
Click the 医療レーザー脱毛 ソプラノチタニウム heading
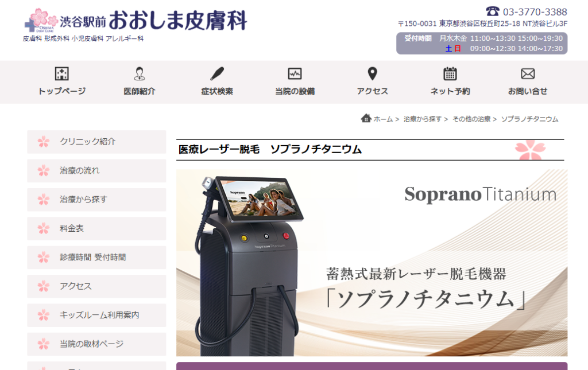(270, 149)
